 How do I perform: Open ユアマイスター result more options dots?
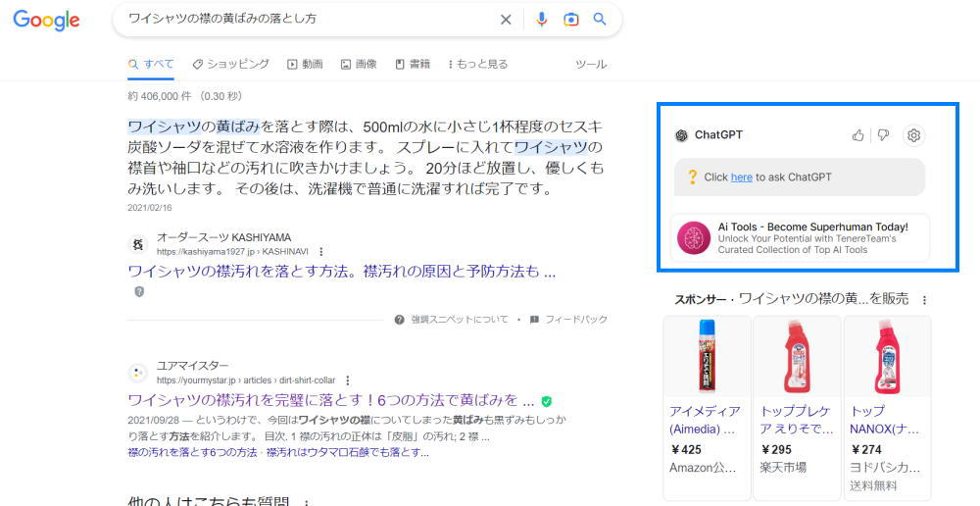pyautogui.click(x=348, y=380)
